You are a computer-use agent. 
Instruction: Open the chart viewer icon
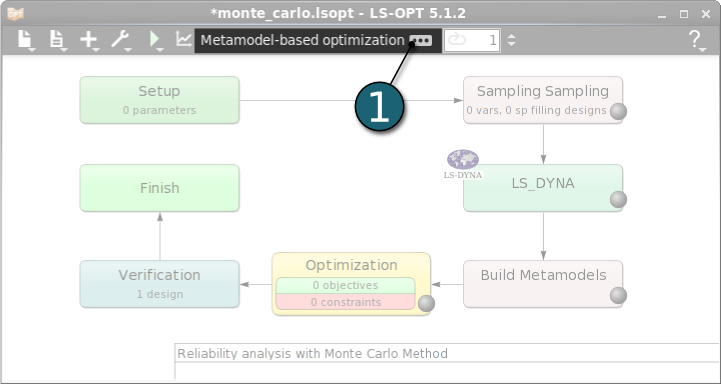(184, 40)
